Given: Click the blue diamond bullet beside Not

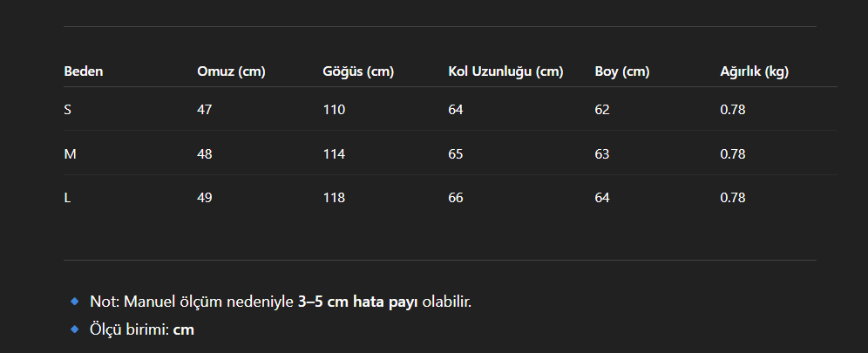Looking at the screenshot, I should (x=75, y=302).
